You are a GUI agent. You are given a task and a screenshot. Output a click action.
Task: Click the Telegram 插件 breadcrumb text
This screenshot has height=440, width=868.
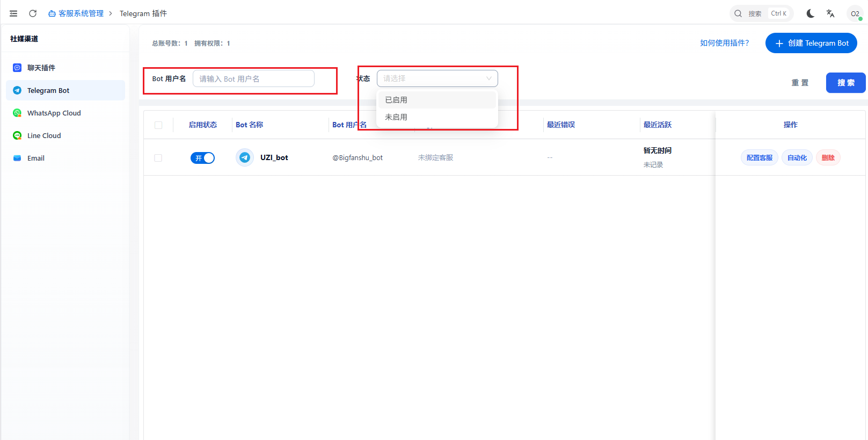tap(143, 13)
